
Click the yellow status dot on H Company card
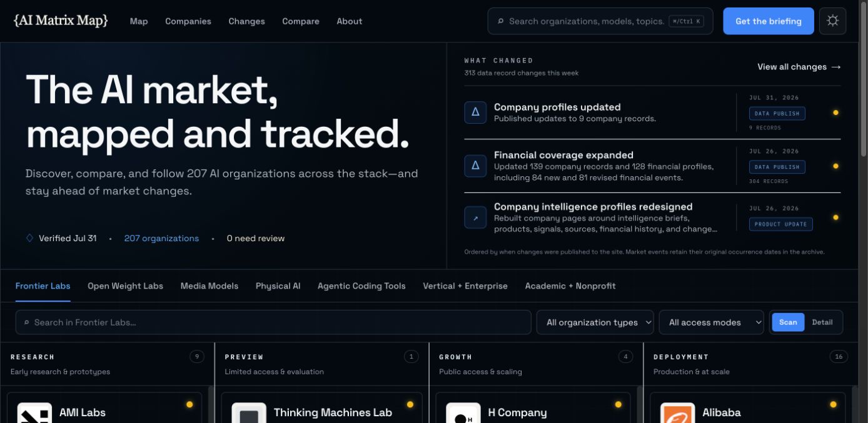tap(618, 404)
